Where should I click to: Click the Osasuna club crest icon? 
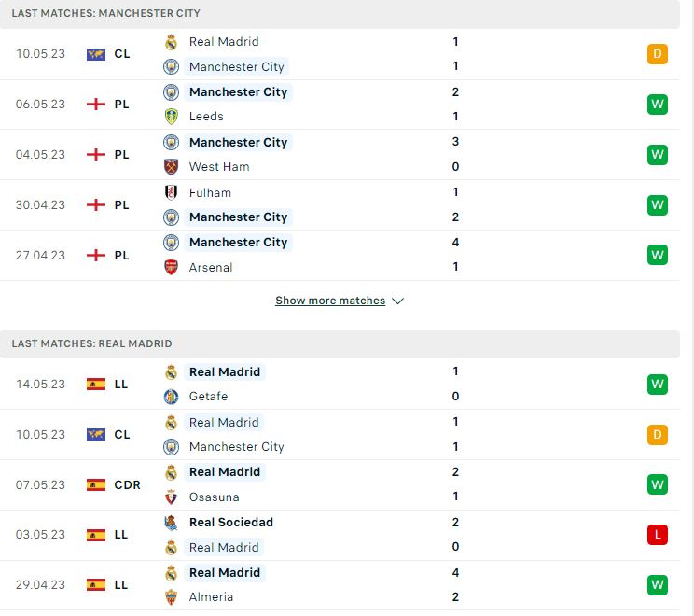pos(171,497)
